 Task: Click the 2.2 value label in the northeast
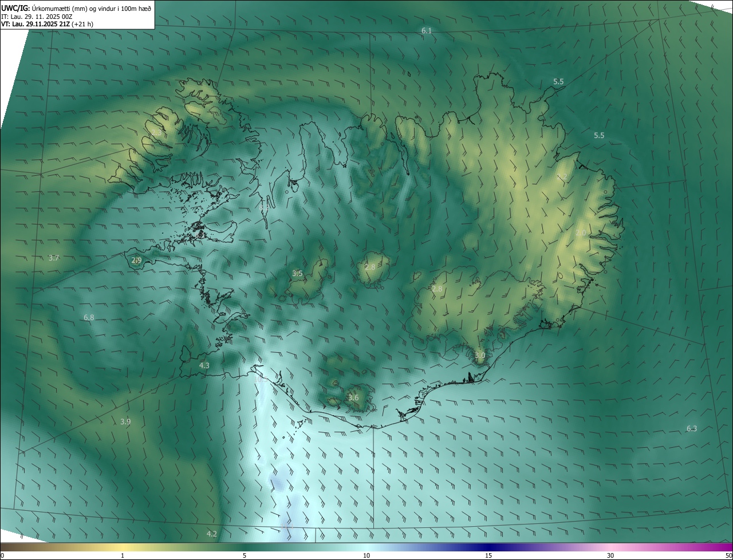click(x=562, y=177)
